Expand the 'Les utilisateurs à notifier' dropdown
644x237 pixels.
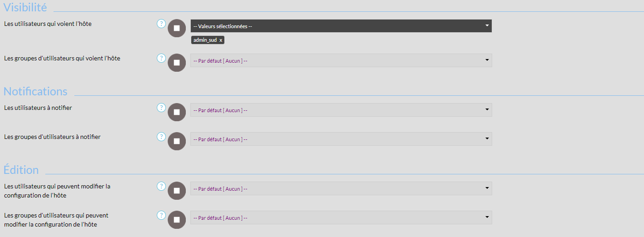point(341,110)
